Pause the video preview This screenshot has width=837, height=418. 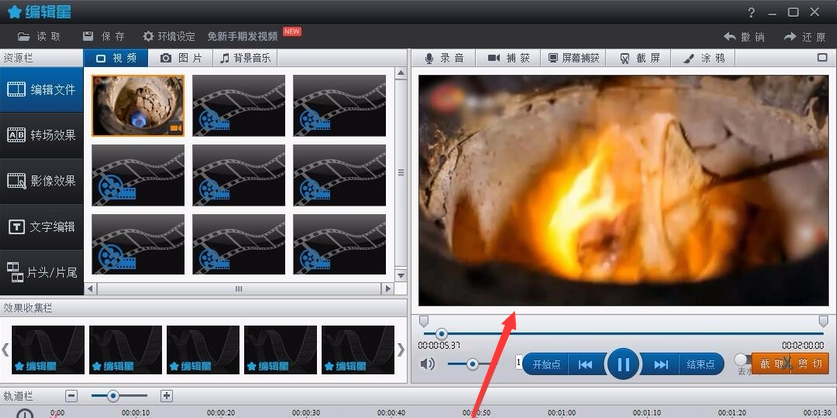pos(623,364)
